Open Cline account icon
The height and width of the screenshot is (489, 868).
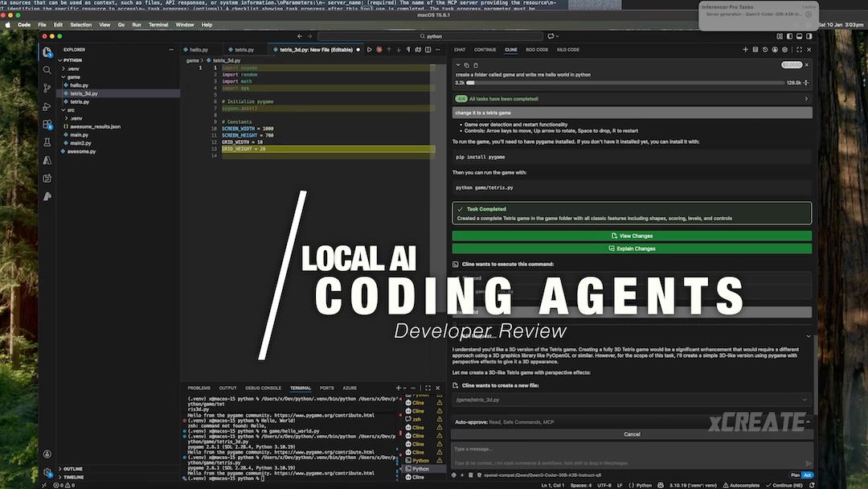click(775, 50)
